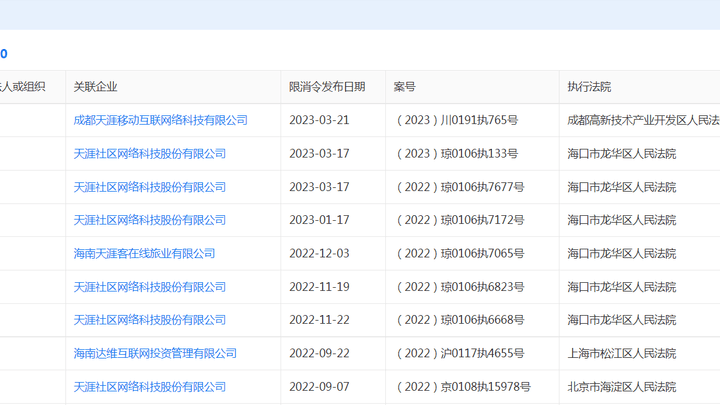Select date cell 2022-09-22

coord(319,354)
